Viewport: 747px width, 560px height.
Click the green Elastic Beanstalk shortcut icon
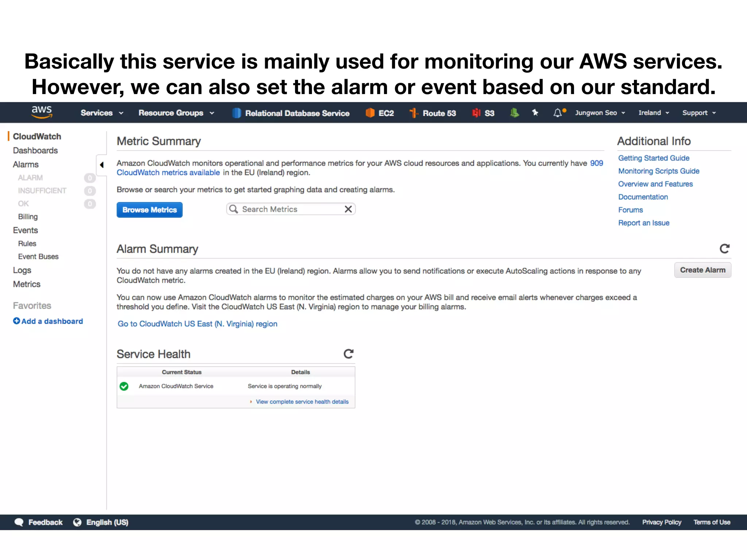(x=514, y=113)
